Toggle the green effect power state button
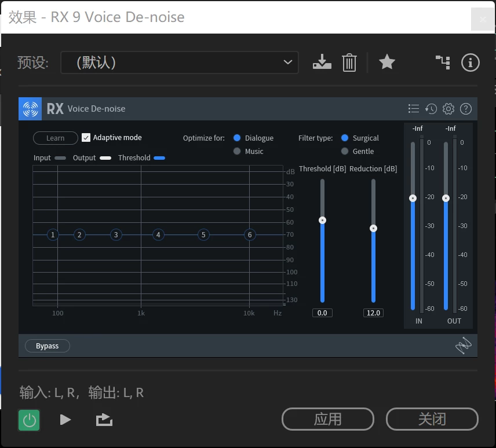Screen dimensions: 496x448 coord(29,420)
